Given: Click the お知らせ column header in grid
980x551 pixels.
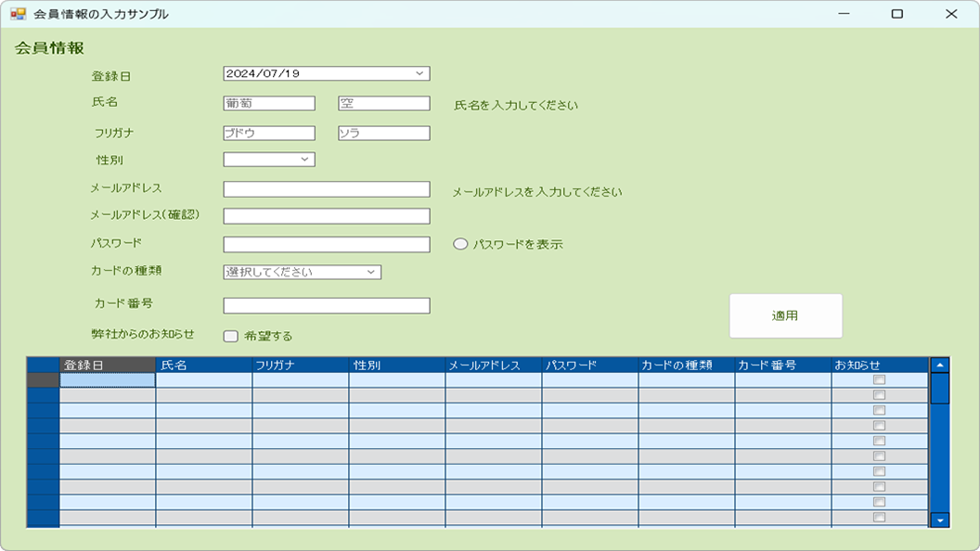Looking at the screenshot, I should point(880,365).
